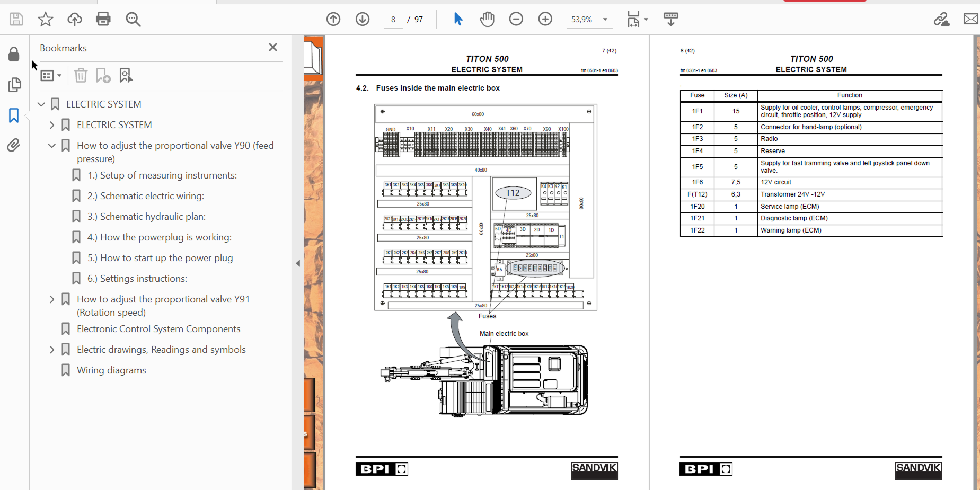Image resolution: width=980 pixels, height=490 pixels.
Task: Go to Schematic electric wiring bookmark
Action: pyautogui.click(x=146, y=196)
